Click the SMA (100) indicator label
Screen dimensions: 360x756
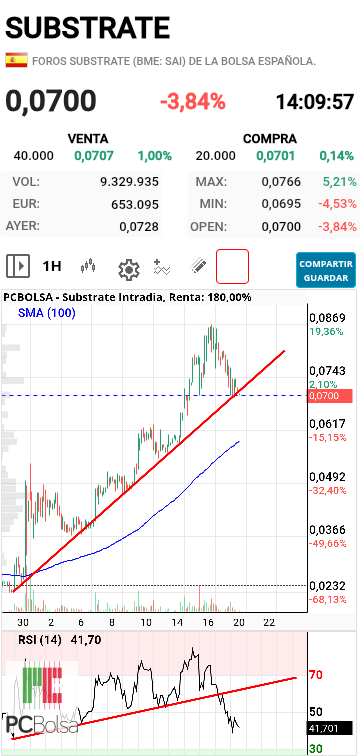[x=47, y=313]
